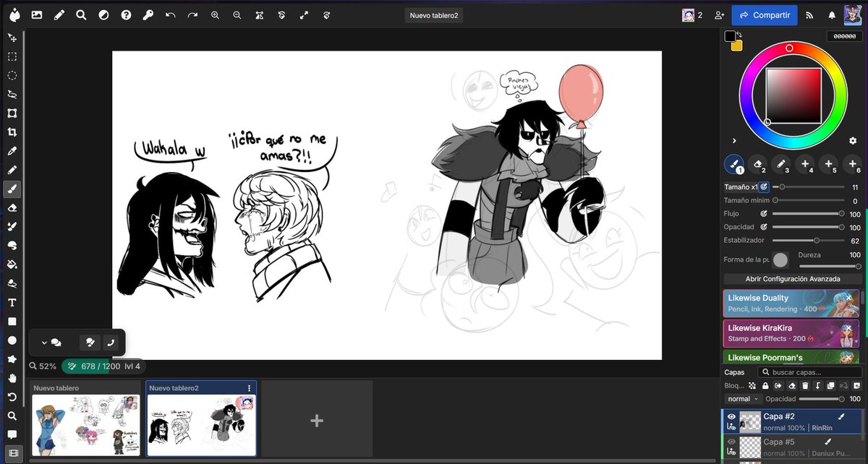Activate the text tool
Viewport: 868px width, 464px height.
pos(12,302)
